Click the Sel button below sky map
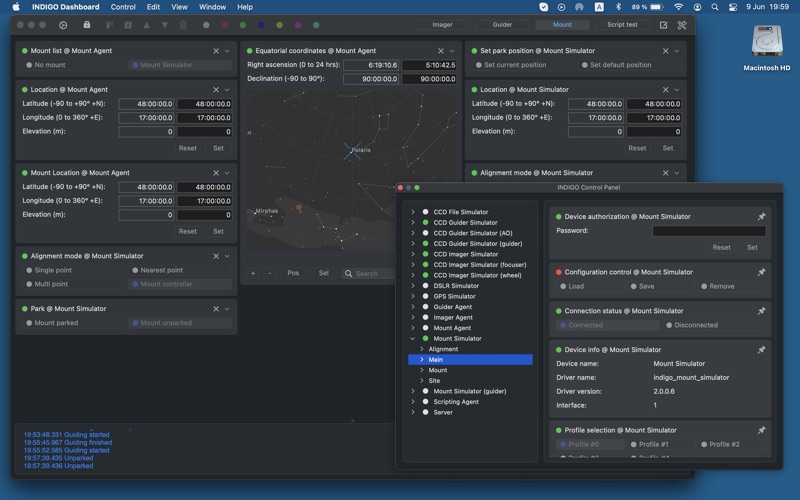The image size is (800, 500). (323, 273)
